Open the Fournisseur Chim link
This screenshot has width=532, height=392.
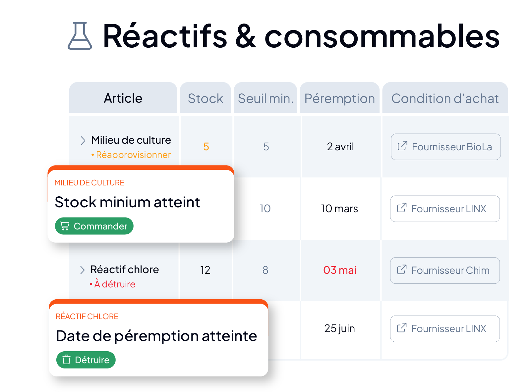(445, 270)
